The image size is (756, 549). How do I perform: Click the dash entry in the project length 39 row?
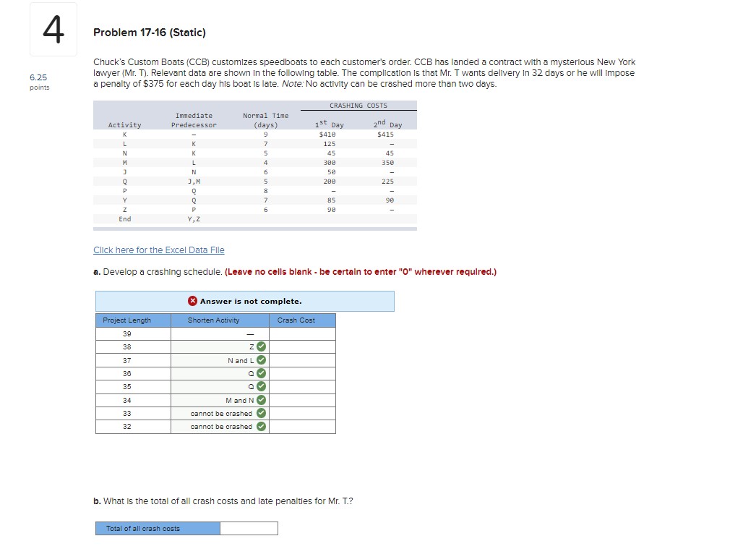(251, 333)
